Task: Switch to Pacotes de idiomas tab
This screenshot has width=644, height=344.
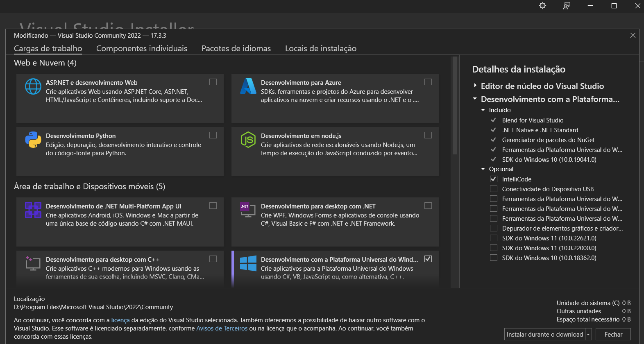Action: (x=236, y=48)
